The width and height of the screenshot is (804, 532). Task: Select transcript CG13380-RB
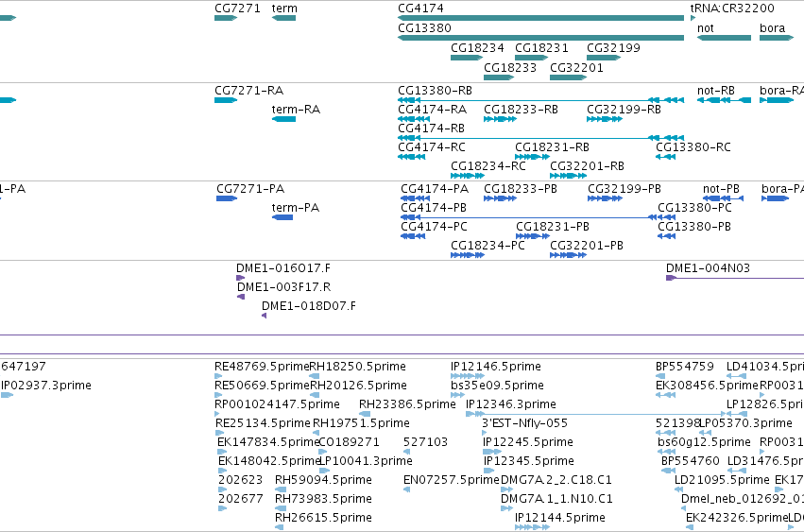click(x=436, y=91)
